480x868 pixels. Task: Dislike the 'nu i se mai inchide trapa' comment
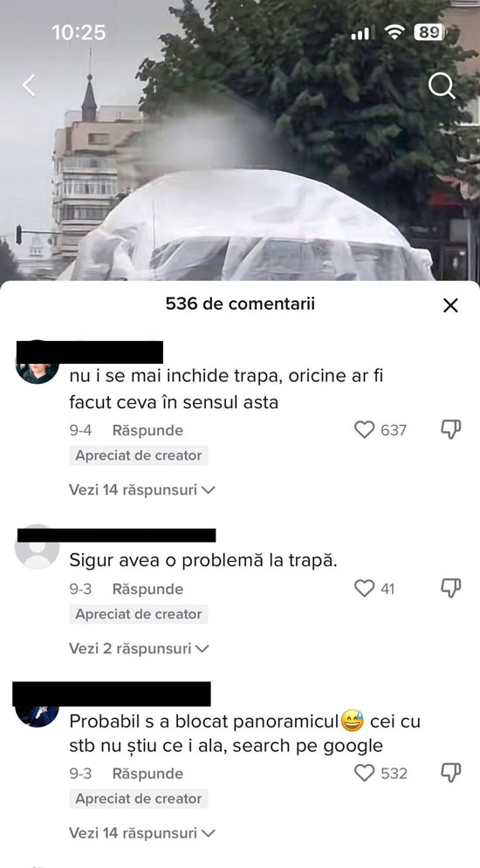(x=450, y=429)
